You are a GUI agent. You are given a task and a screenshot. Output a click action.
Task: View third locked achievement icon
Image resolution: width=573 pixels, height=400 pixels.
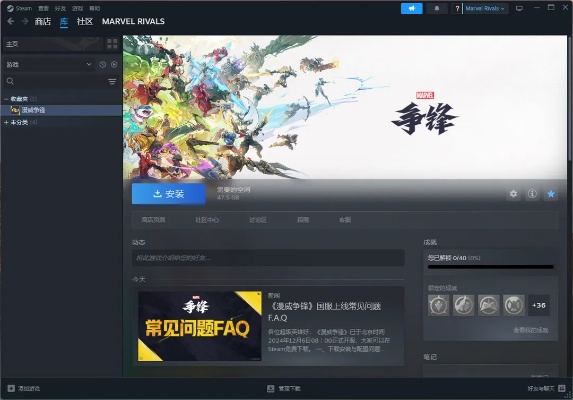(489, 305)
